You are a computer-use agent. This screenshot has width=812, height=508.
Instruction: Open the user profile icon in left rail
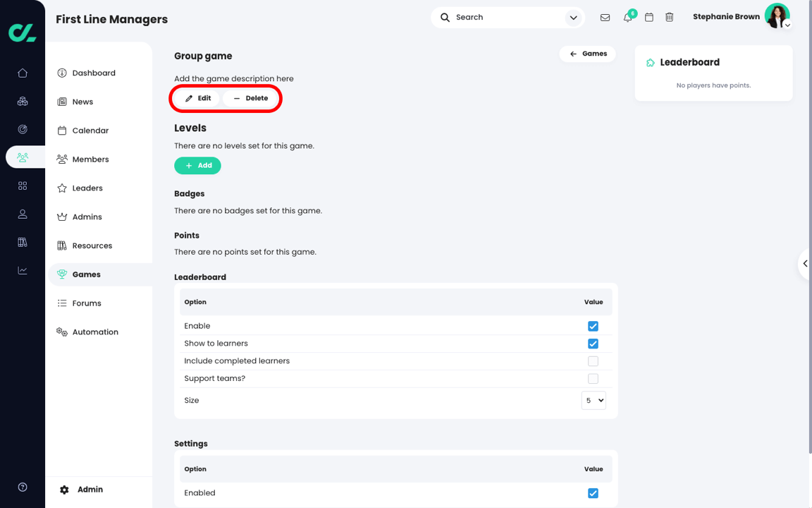click(23, 214)
